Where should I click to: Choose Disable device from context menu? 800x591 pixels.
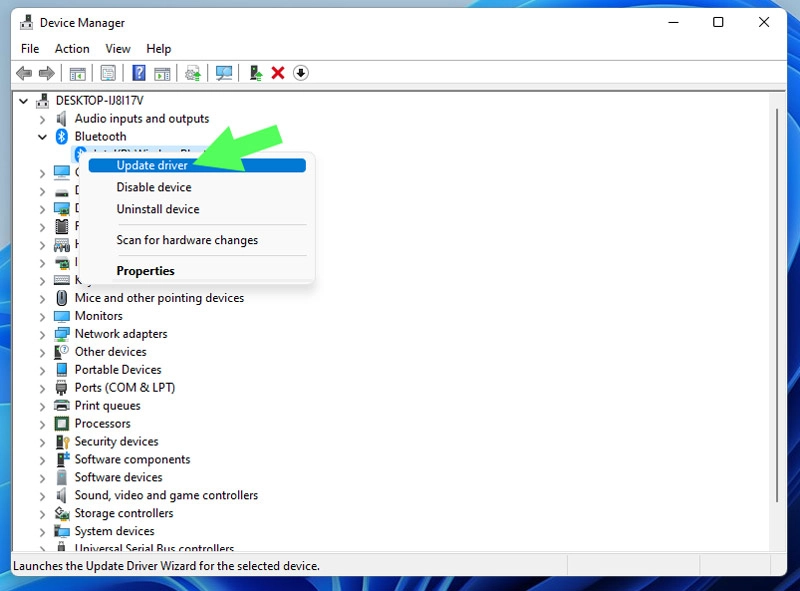(197, 187)
